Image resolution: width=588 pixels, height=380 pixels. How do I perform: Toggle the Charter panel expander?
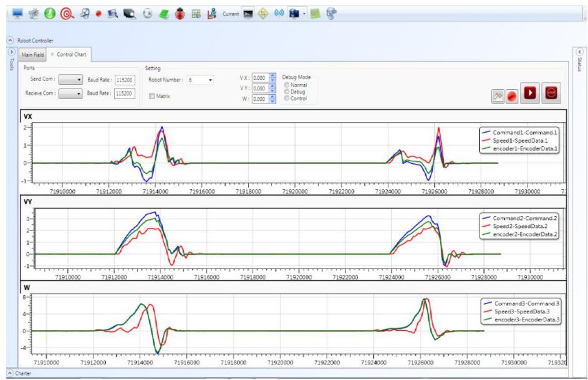click(10, 373)
